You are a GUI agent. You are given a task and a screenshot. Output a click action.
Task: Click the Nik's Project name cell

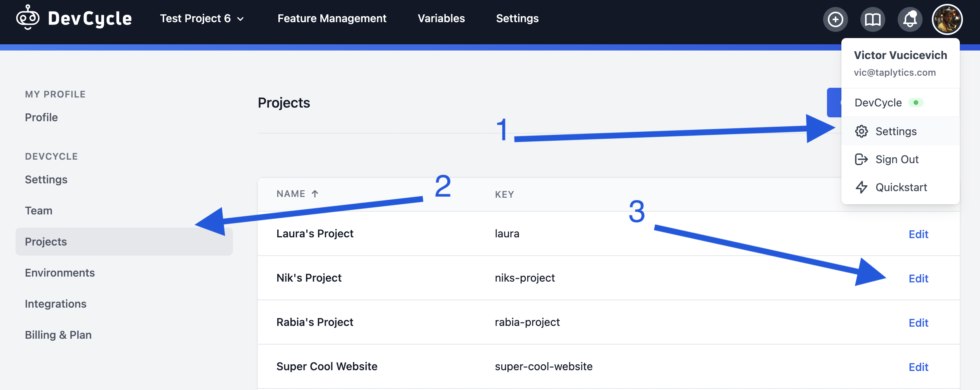tap(309, 278)
